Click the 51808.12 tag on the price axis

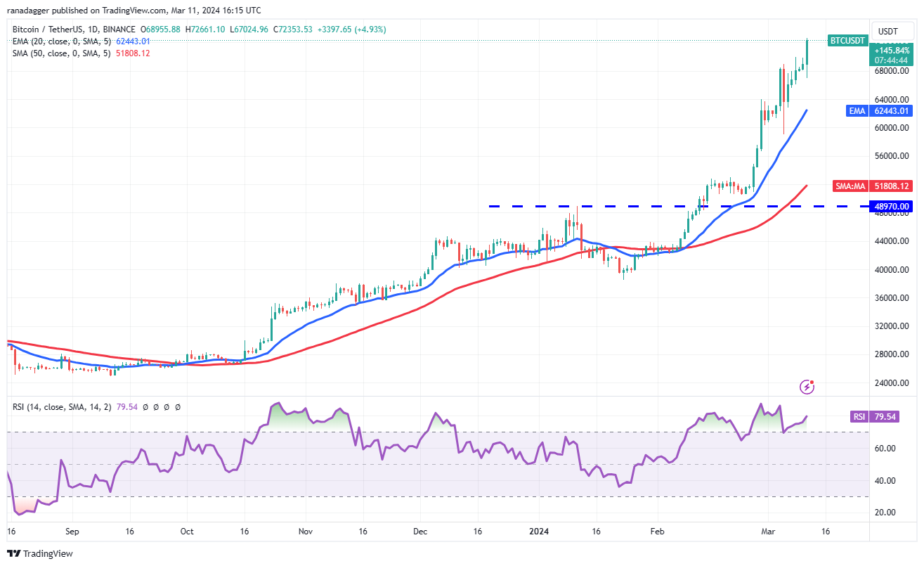(892, 186)
